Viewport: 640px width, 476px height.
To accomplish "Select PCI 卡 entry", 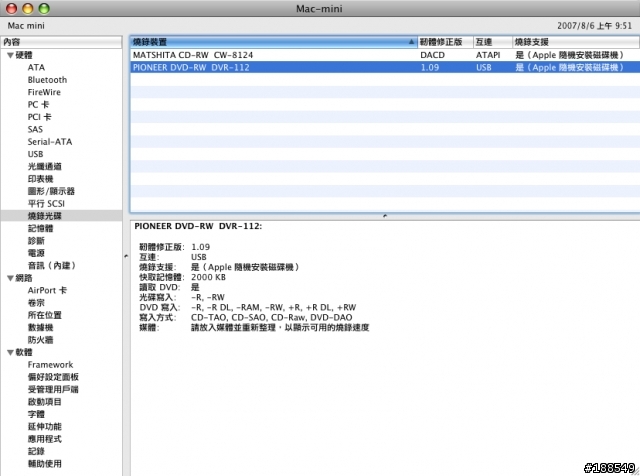I will point(39,117).
